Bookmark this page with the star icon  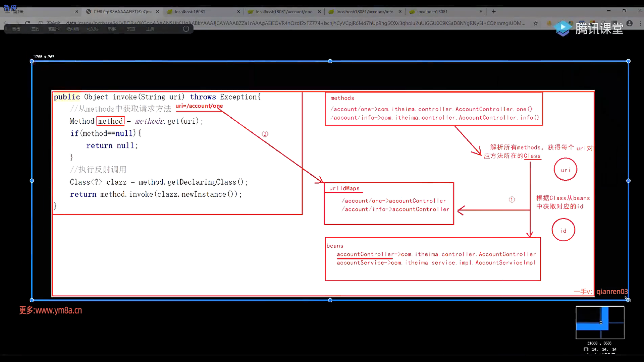coord(536,23)
